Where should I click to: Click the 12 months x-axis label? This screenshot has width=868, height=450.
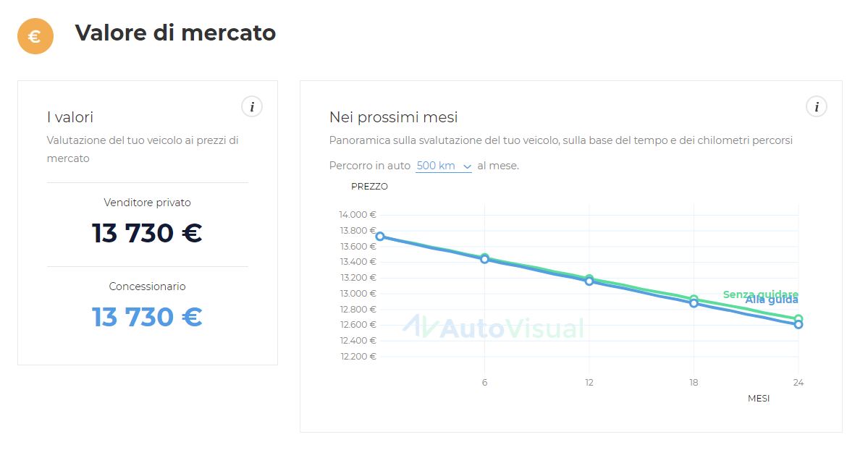pyautogui.click(x=589, y=383)
